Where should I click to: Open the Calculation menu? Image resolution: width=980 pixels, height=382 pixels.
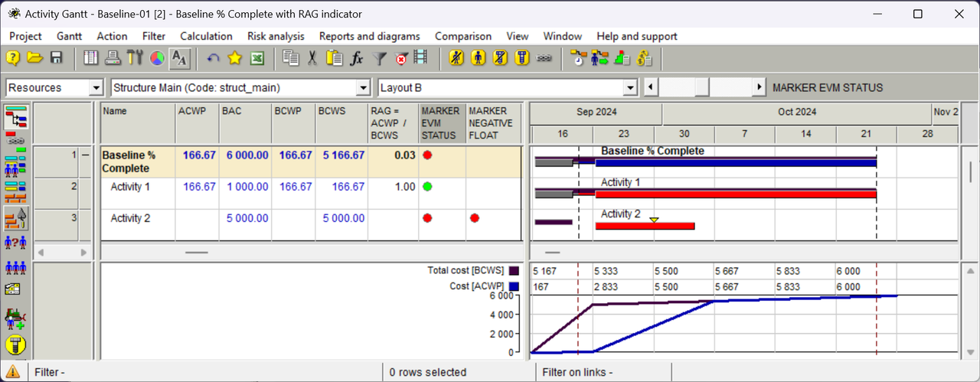click(206, 36)
